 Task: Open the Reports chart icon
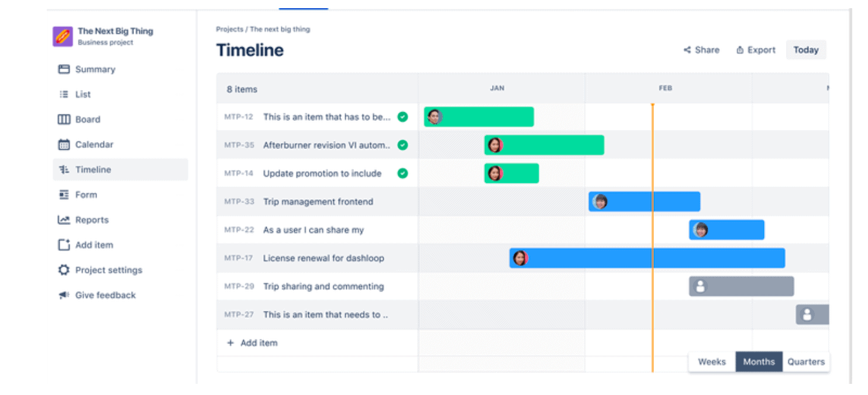pyautogui.click(x=64, y=220)
